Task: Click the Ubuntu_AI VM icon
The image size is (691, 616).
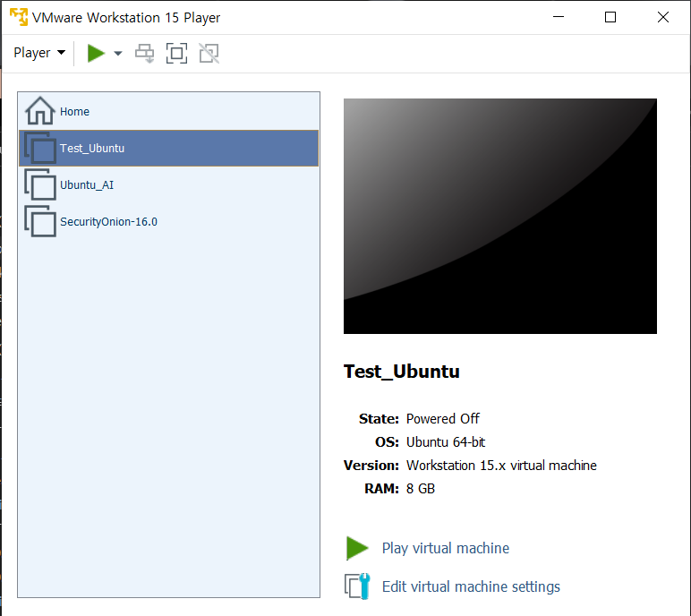Action: [40, 184]
